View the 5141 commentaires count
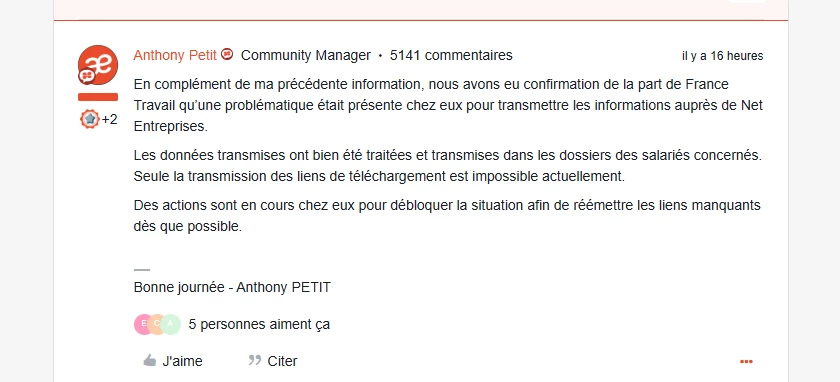 coord(451,55)
